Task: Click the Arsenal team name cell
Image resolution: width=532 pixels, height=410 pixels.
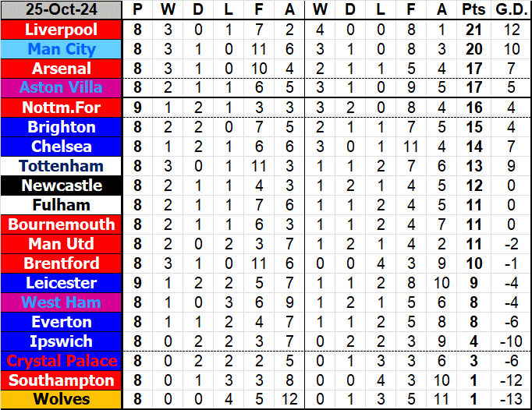Action: point(62,69)
